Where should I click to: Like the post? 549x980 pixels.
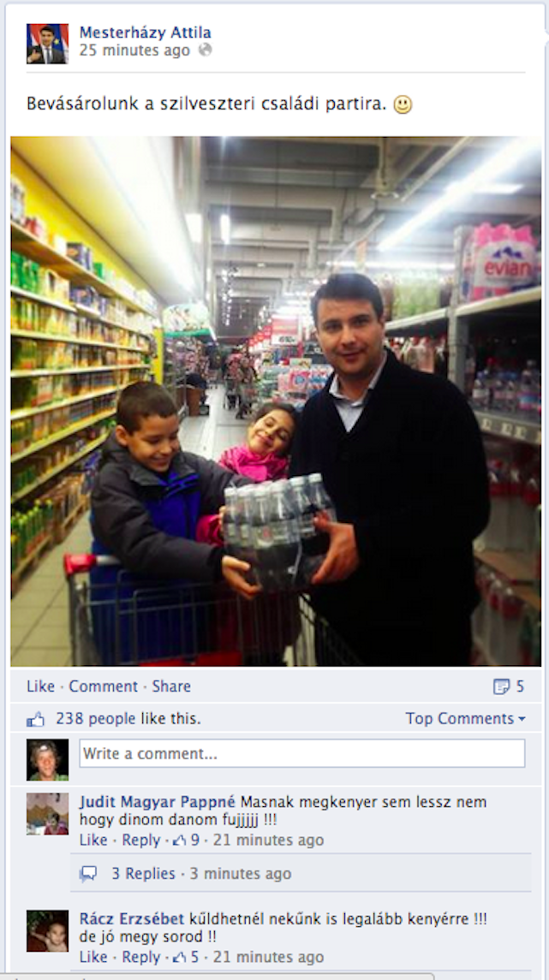click(40, 686)
